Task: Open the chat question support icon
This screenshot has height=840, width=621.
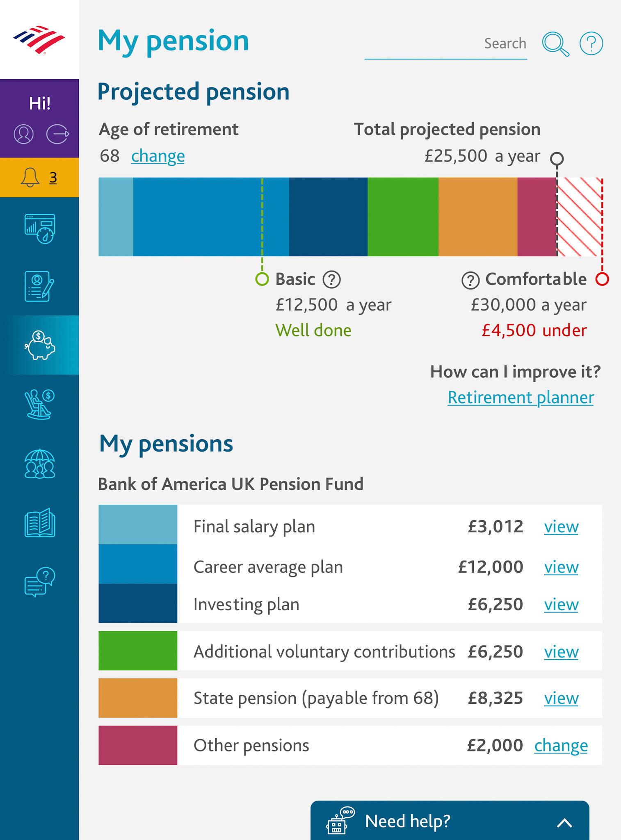Action: pyautogui.click(x=40, y=582)
